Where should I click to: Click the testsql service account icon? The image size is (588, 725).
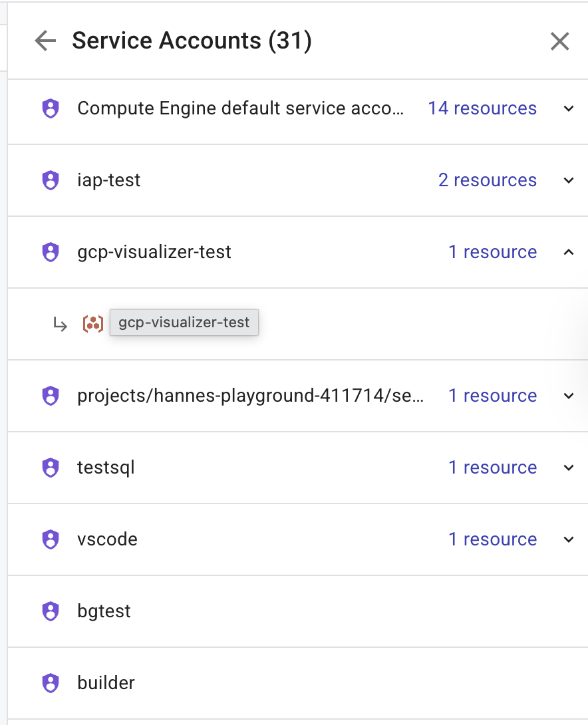[x=50, y=468]
